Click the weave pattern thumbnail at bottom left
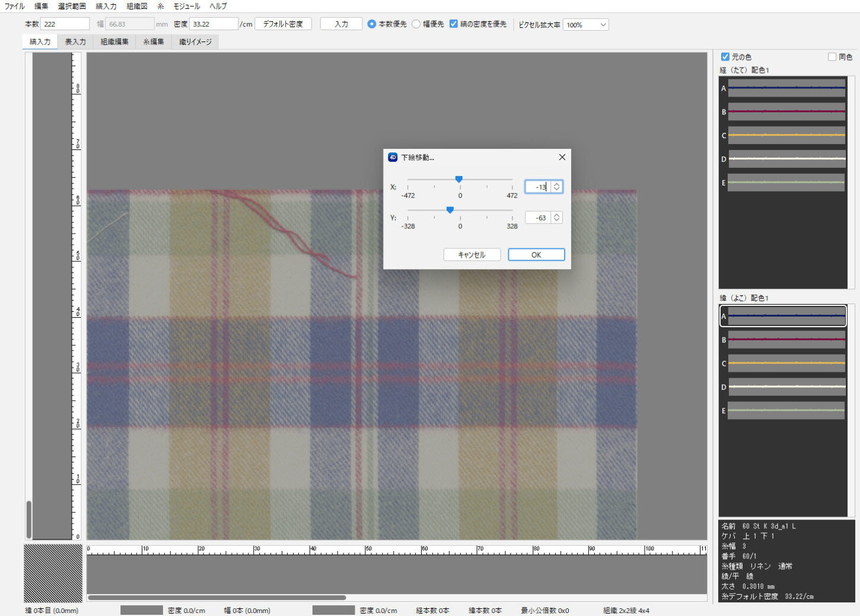This screenshot has height=616, width=860. pyautogui.click(x=53, y=573)
